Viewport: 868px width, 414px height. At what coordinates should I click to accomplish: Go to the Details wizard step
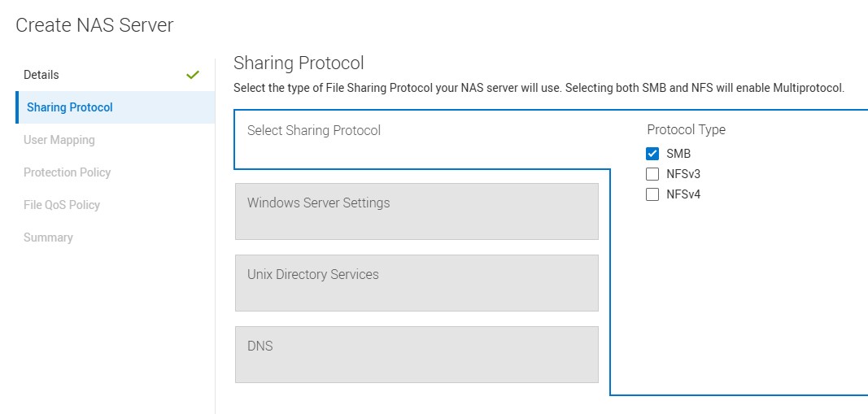(x=41, y=75)
